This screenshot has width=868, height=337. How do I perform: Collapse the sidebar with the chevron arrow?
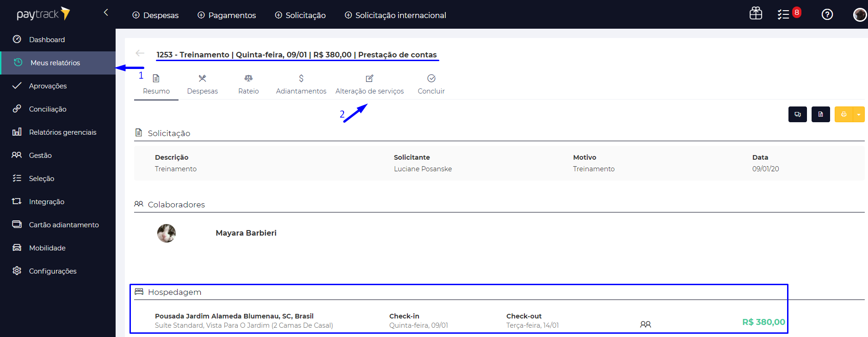[x=106, y=12]
